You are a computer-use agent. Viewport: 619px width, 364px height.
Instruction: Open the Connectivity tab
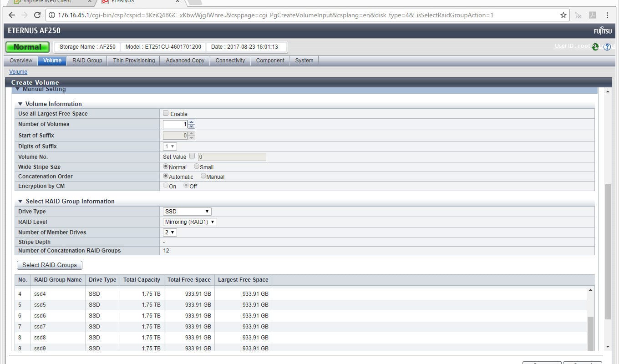tap(230, 61)
